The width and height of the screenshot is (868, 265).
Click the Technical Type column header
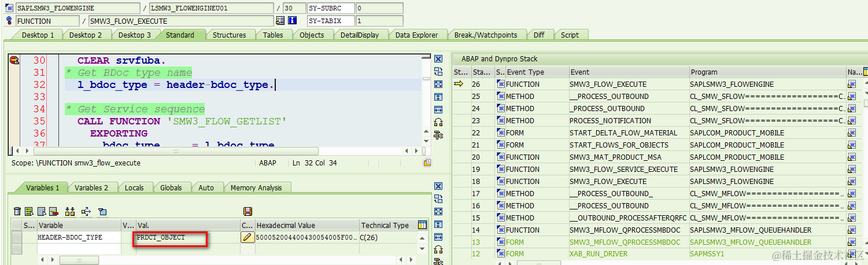pyautogui.click(x=387, y=225)
